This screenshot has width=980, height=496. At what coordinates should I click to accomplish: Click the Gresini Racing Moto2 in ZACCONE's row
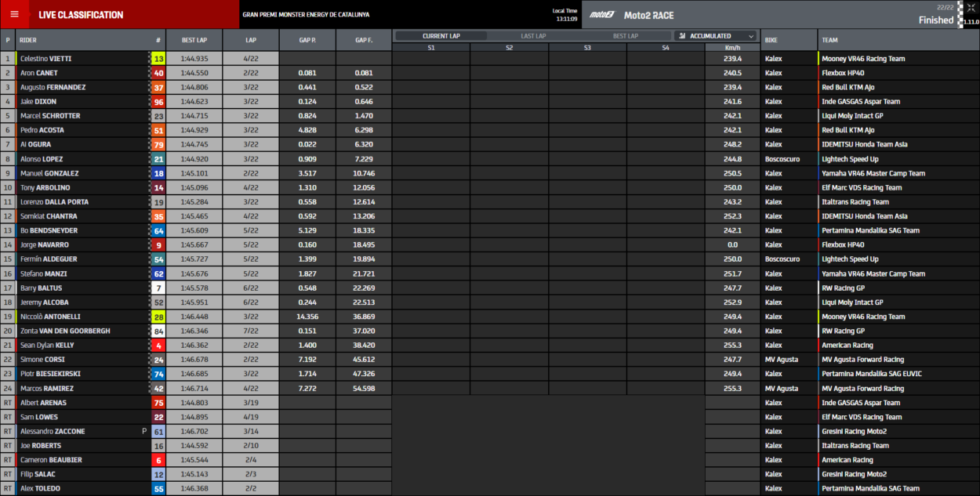pos(854,432)
